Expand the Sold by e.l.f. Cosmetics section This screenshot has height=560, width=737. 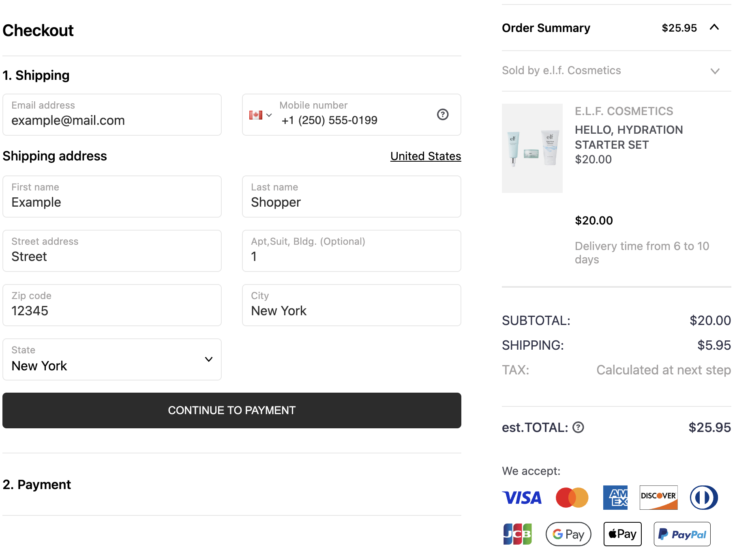pyautogui.click(x=715, y=71)
